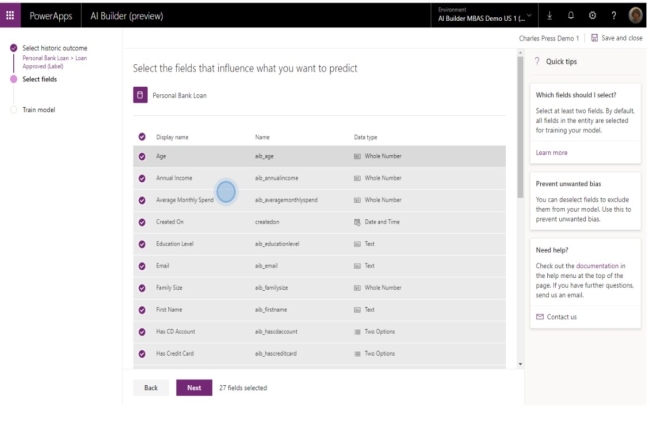This screenshot has height=433, width=650.
Task: Click the AI Builder (preview) title
Action: 127,16
